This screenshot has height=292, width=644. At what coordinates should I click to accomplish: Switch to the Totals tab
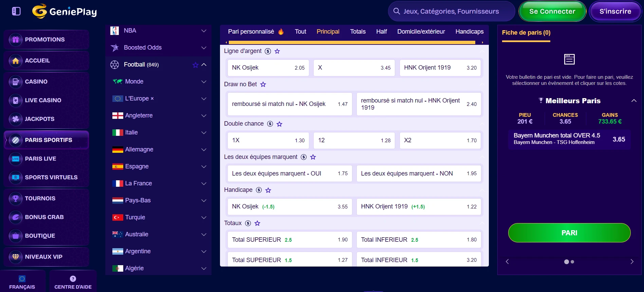(x=358, y=32)
